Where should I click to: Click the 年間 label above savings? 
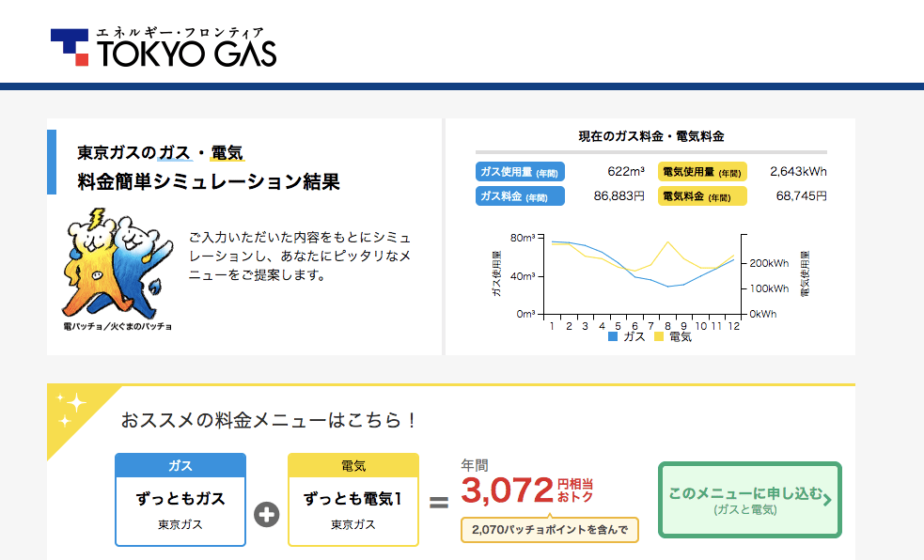pos(475,465)
